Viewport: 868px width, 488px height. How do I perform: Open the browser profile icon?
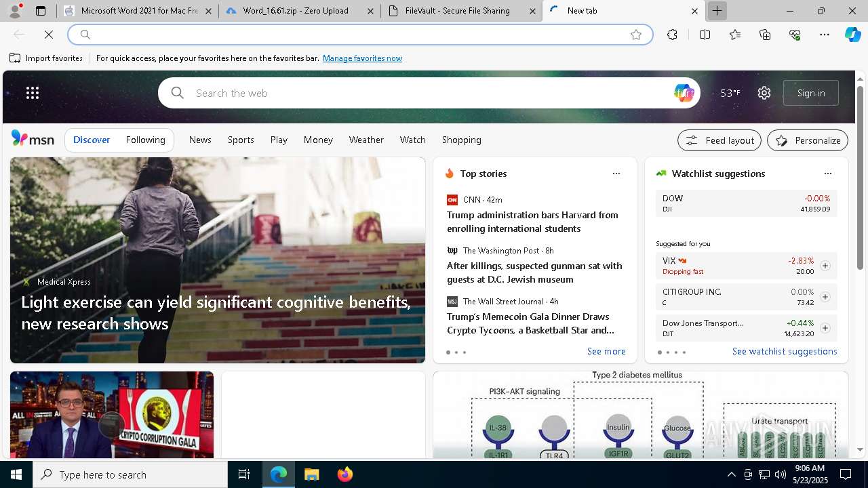pyautogui.click(x=16, y=11)
